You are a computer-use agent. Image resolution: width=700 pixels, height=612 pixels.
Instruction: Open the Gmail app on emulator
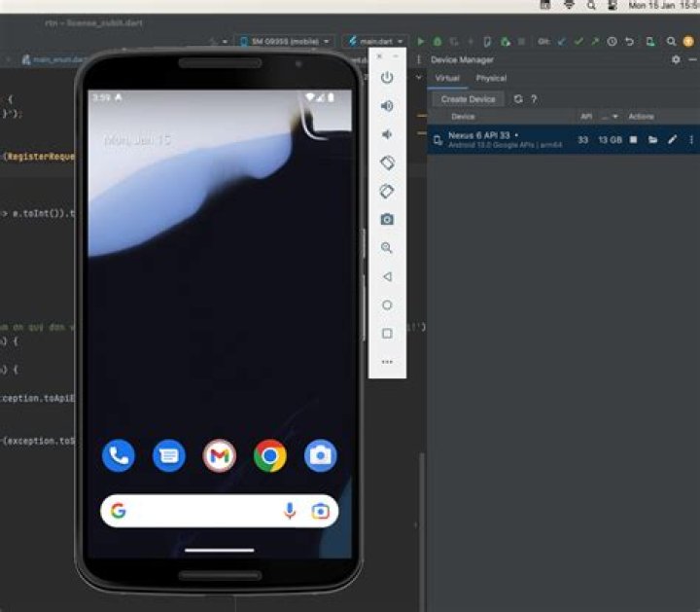pos(219,455)
